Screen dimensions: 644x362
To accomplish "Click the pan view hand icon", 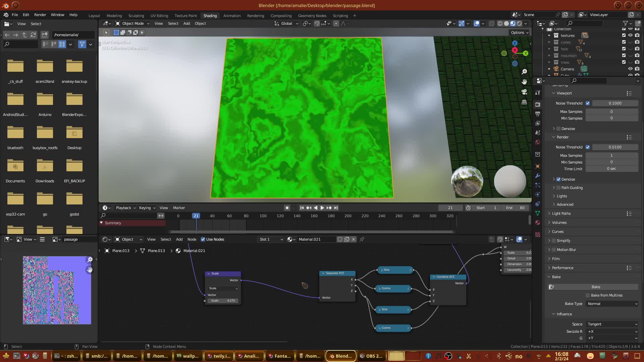I will [x=524, y=82].
